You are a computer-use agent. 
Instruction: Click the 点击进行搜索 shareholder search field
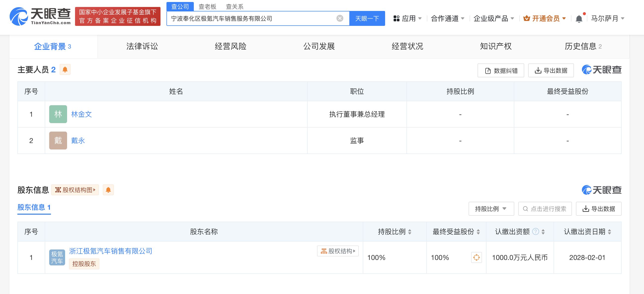(x=545, y=209)
